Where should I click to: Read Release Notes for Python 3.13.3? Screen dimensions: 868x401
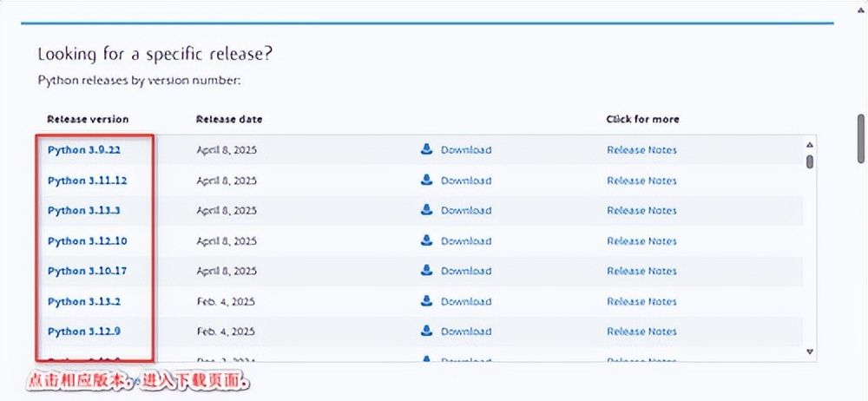pos(641,210)
